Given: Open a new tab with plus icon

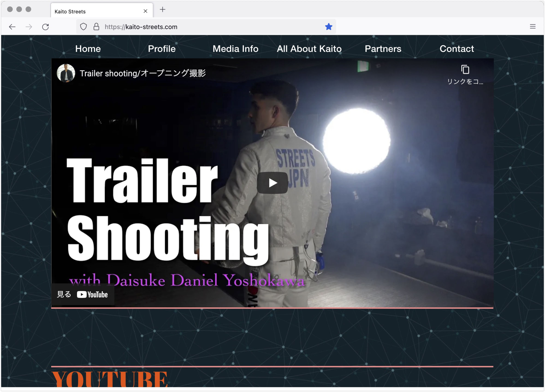Looking at the screenshot, I should click(x=163, y=10).
